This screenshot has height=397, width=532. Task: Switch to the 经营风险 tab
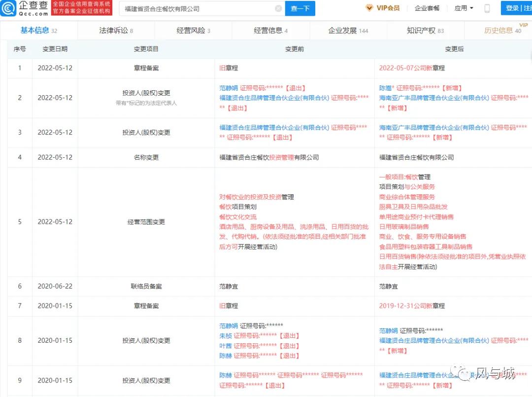point(194,31)
